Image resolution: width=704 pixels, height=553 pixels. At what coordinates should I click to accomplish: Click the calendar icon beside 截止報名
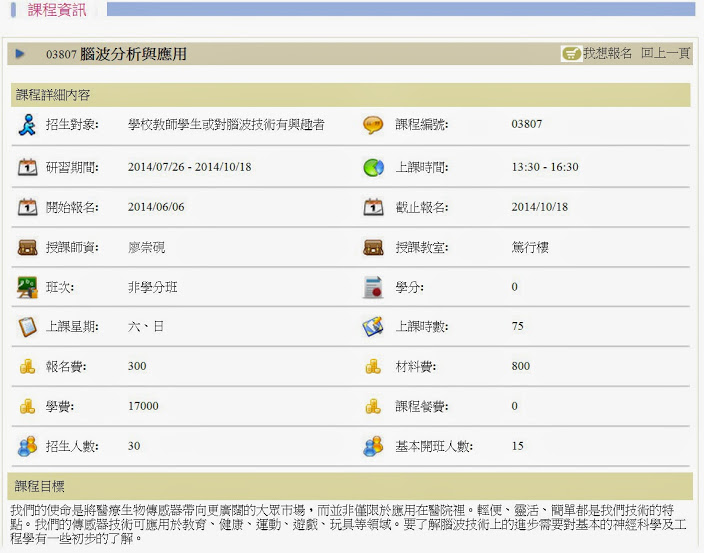coord(373,207)
